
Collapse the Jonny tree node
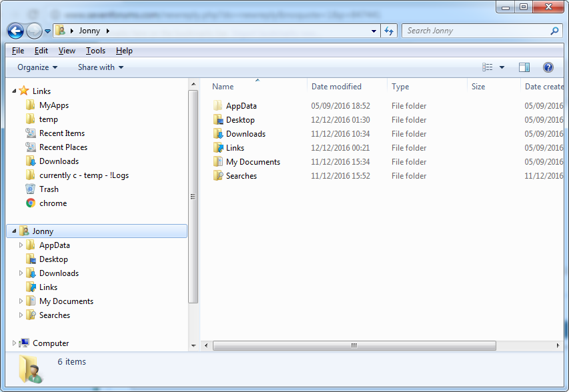[x=14, y=231]
